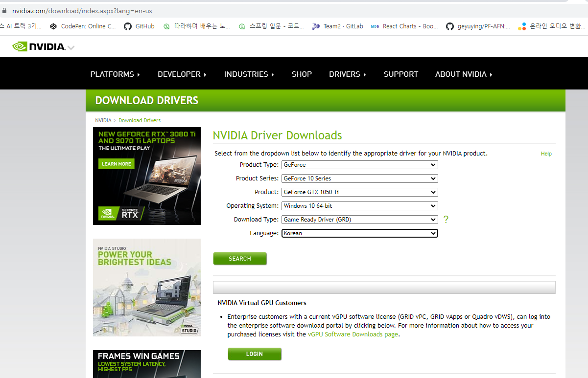The image size is (588, 378).
Task: Open geyuying/PF-AFN bookmark
Action: (478, 26)
